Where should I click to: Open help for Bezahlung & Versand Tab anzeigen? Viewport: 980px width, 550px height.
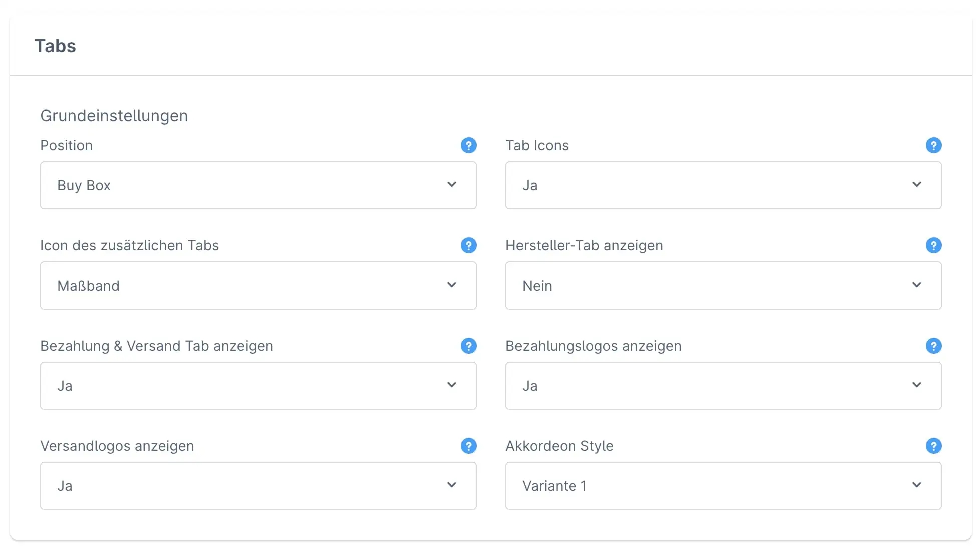(468, 346)
